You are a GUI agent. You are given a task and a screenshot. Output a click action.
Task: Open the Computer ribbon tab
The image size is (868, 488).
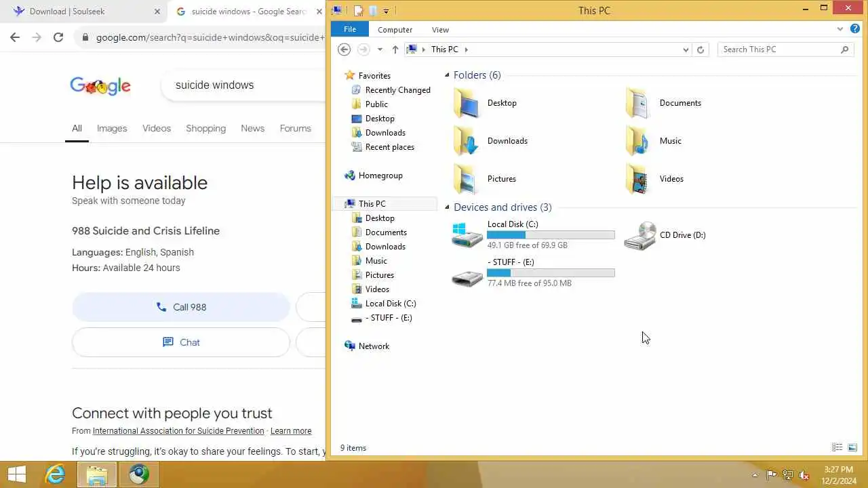[395, 30]
